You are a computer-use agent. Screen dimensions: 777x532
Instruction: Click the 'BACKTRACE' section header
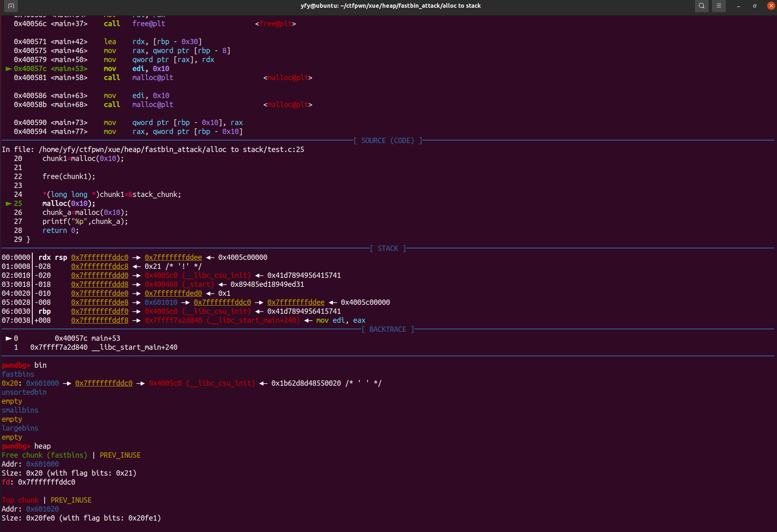coord(387,329)
